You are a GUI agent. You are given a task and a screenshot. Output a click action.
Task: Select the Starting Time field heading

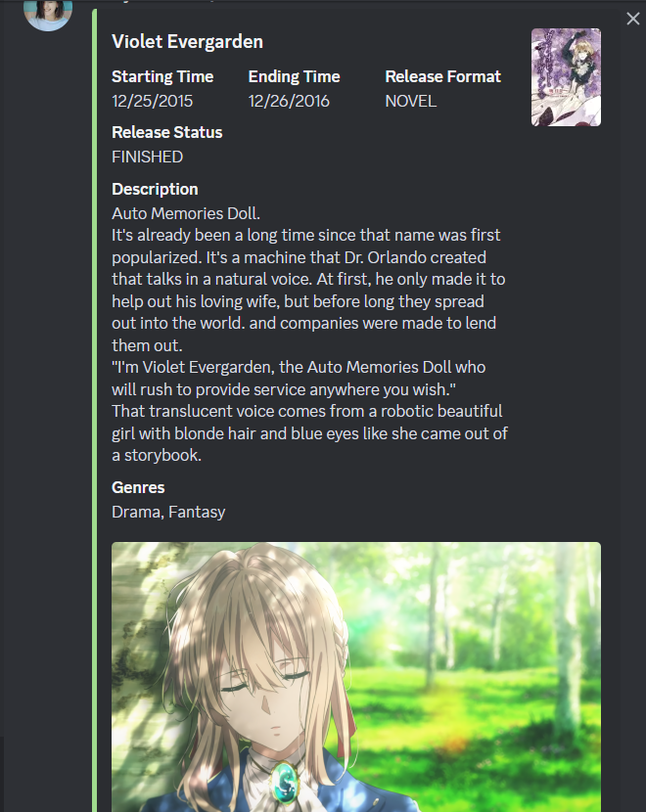162,76
